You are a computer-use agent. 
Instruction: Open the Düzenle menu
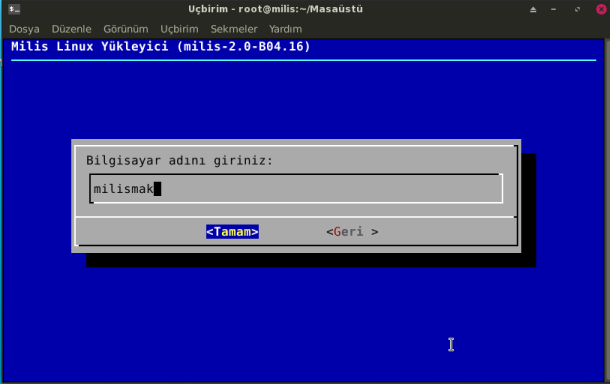(72, 29)
